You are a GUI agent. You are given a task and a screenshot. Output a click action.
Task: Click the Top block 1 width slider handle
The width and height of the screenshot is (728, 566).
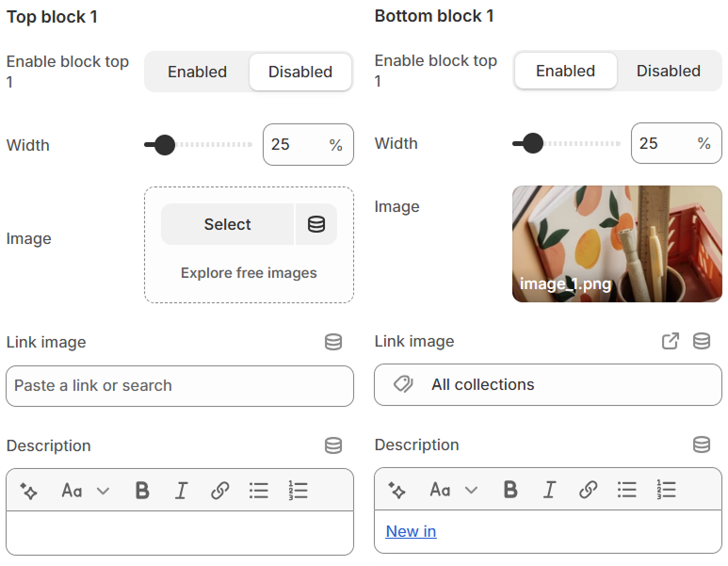coord(165,145)
